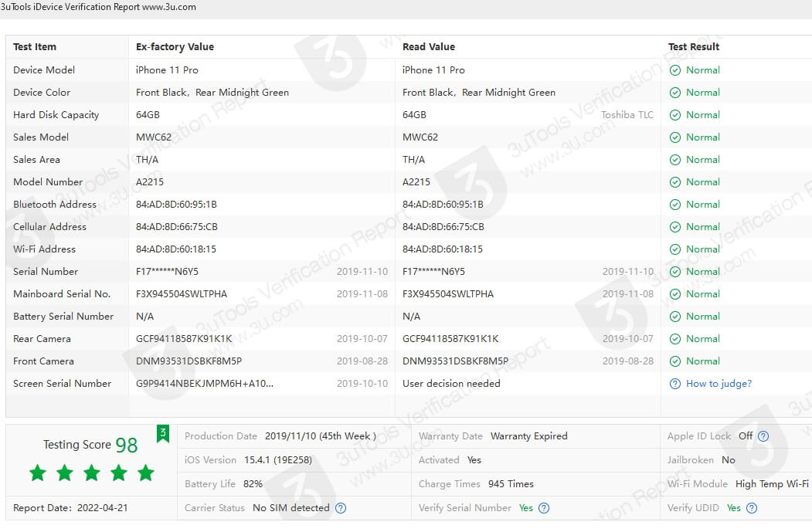This screenshot has height=532, width=812.
Task: Click the green 3uTools bookmark badge
Action: click(x=162, y=434)
